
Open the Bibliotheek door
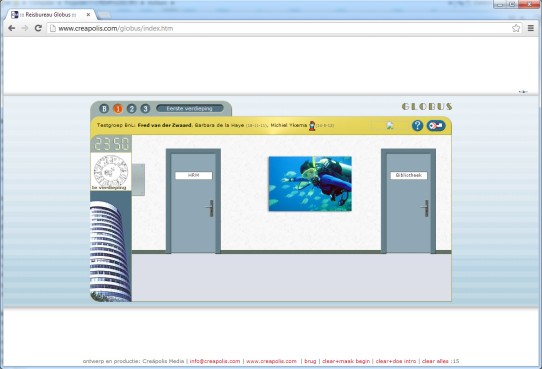pos(409,201)
